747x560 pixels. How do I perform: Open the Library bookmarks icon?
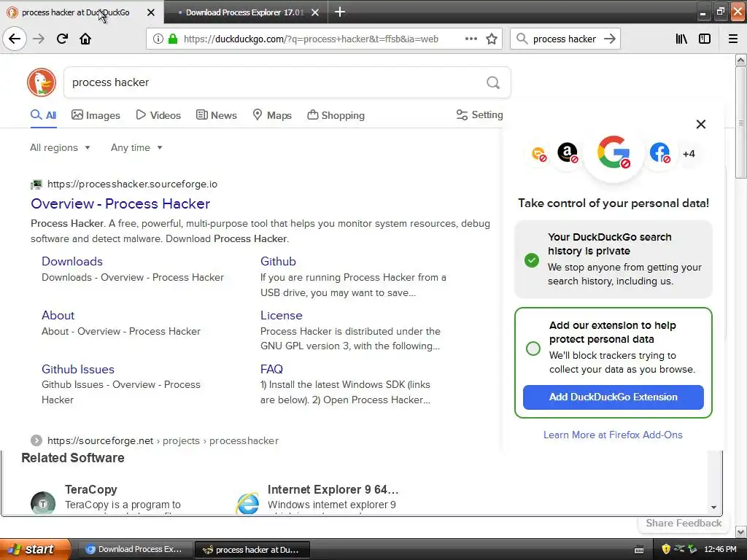681,39
